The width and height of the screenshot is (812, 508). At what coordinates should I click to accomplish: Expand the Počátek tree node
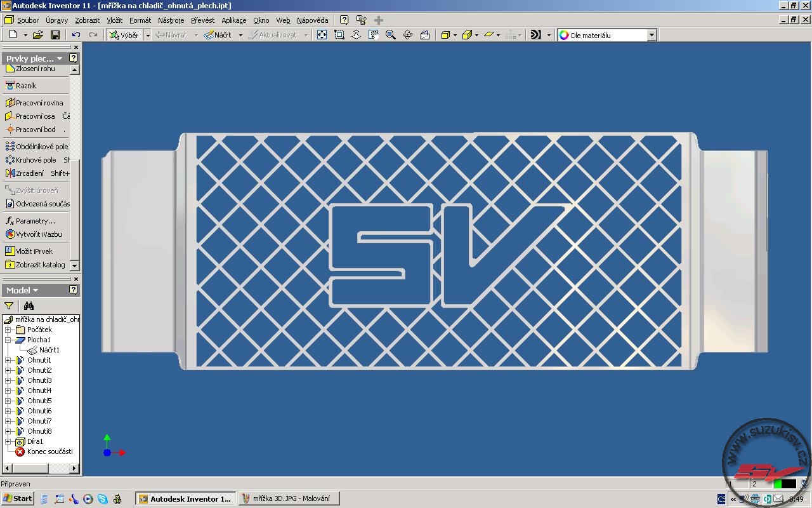coord(8,330)
